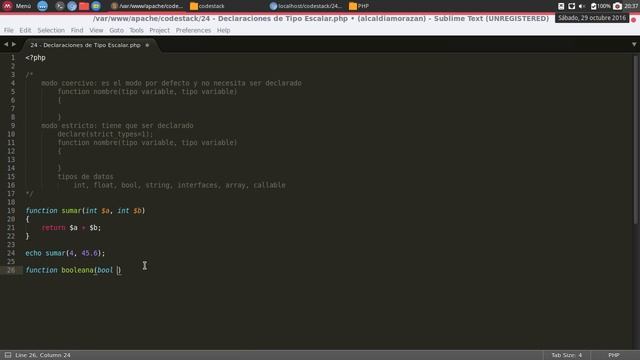640x360 pixels.
Task: Click 'declare(strict_types=1);' in the comment
Action: tap(105, 134)
